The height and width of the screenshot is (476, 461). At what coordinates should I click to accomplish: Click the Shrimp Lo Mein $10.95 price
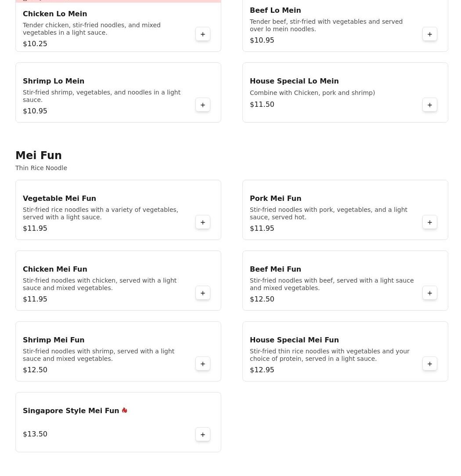pos(35,111)
